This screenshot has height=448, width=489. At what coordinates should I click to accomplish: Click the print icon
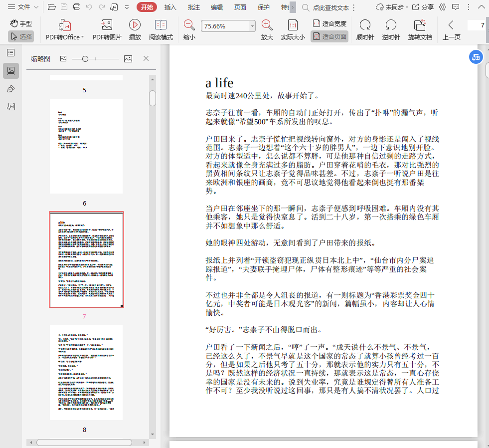tap(76, 7)
